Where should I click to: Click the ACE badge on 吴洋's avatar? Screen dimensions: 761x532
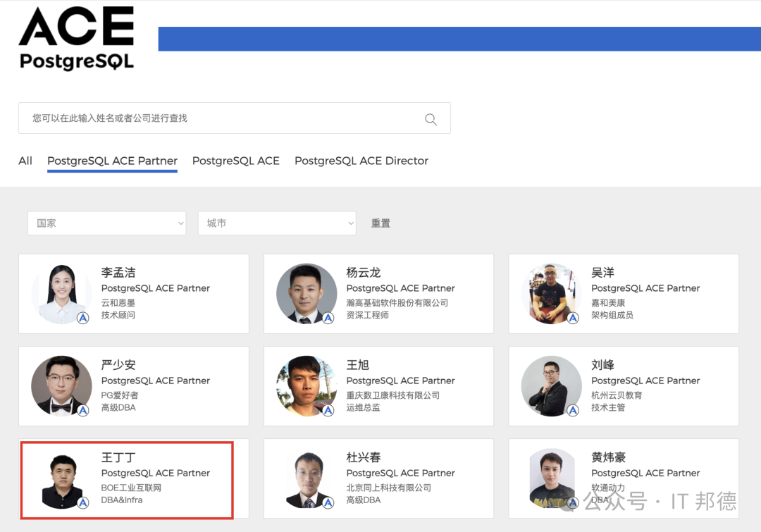click(573, 318)
